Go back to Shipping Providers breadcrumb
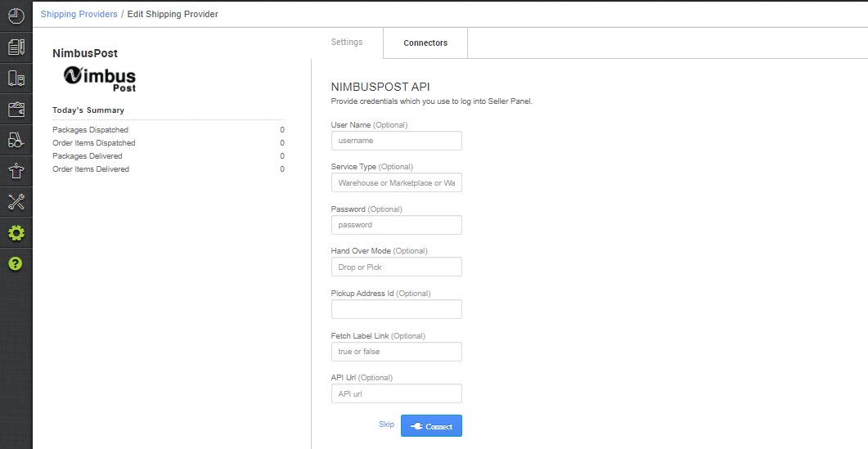This screenshot has height=449, width=868. tap(79, 15)
